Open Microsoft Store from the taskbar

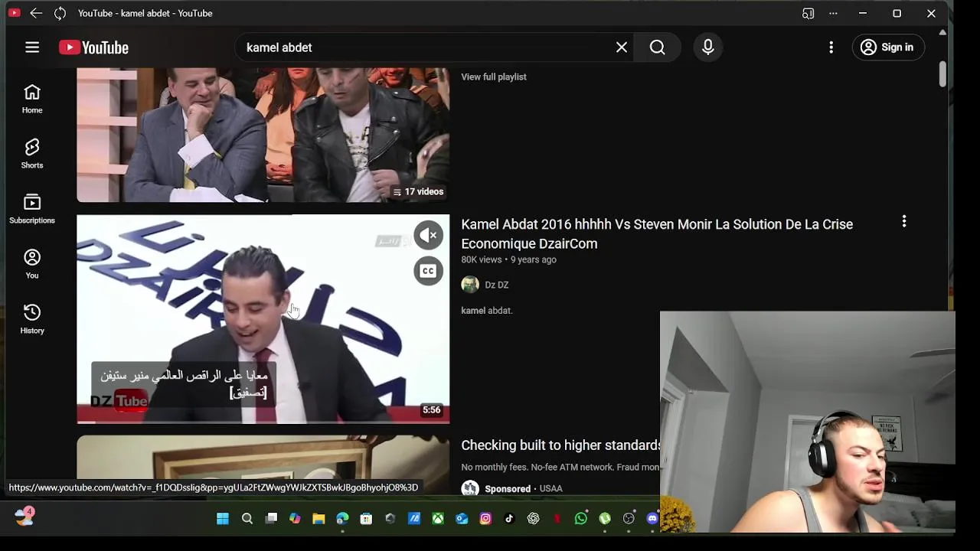366,519
